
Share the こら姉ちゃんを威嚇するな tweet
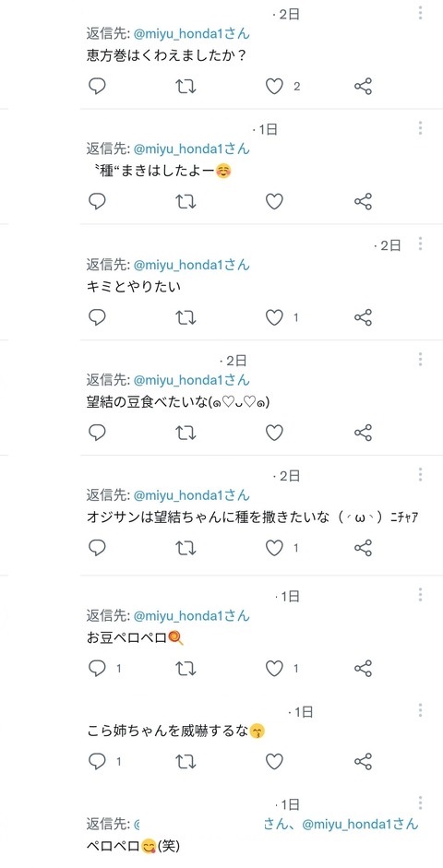click(x=363, y=761)
